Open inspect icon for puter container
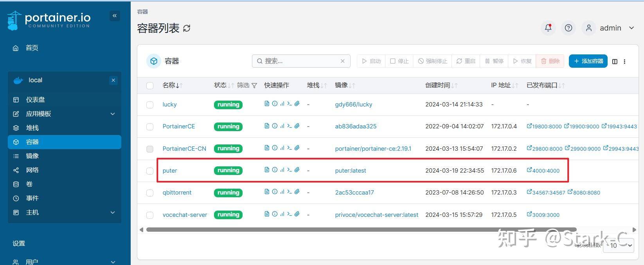Viewport: 644px width, 265px height. click(275, 169)
